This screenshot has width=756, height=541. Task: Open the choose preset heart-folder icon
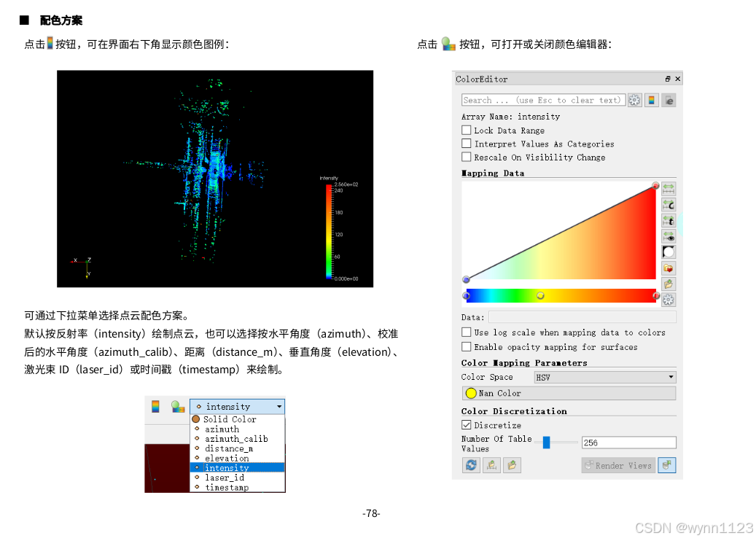(669, 268)
